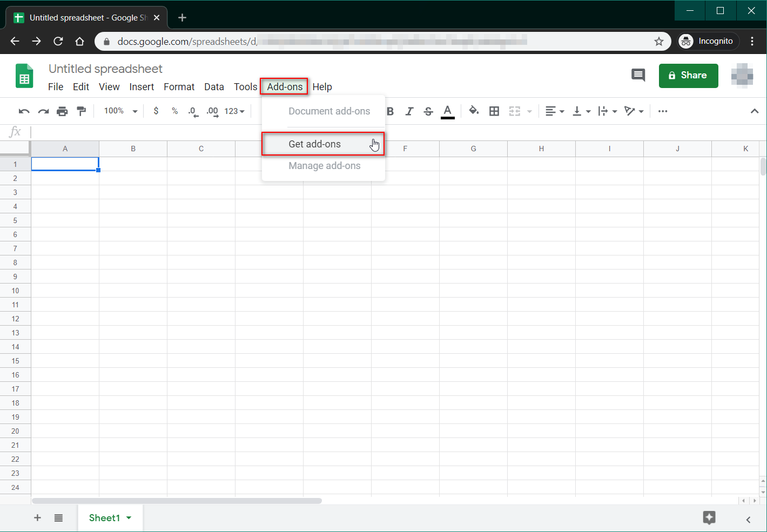Apply currency formatting with the dollar icon
The height and width of the screenshot is (532, 767).
click(156, 111)
